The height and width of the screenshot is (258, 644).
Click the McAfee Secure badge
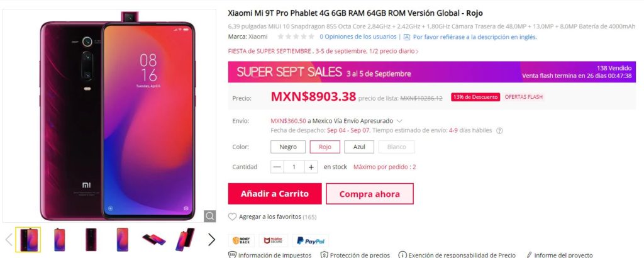coord(273,241)
